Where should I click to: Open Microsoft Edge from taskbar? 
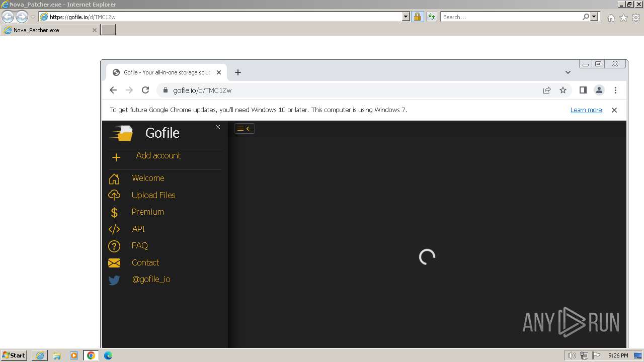coord(108,355)
